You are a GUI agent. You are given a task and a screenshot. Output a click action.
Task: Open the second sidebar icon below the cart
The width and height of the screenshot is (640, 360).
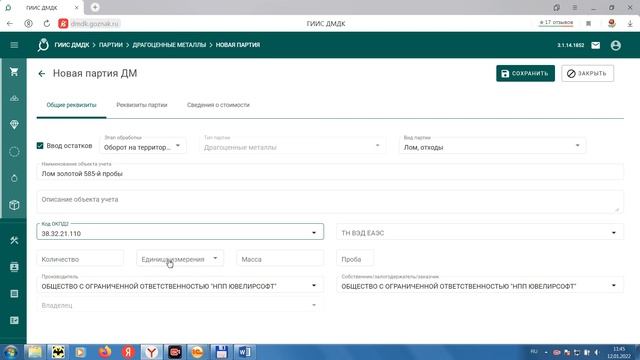coord(14,98)
